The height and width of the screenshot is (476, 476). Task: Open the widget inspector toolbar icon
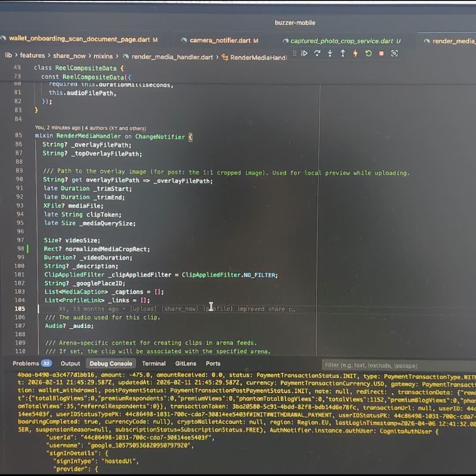[394, 53]
